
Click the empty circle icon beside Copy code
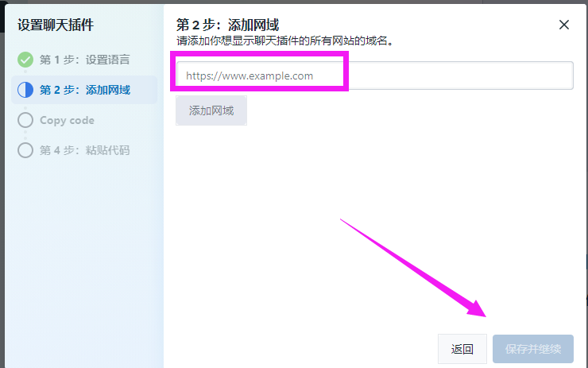tap(25, 120)
